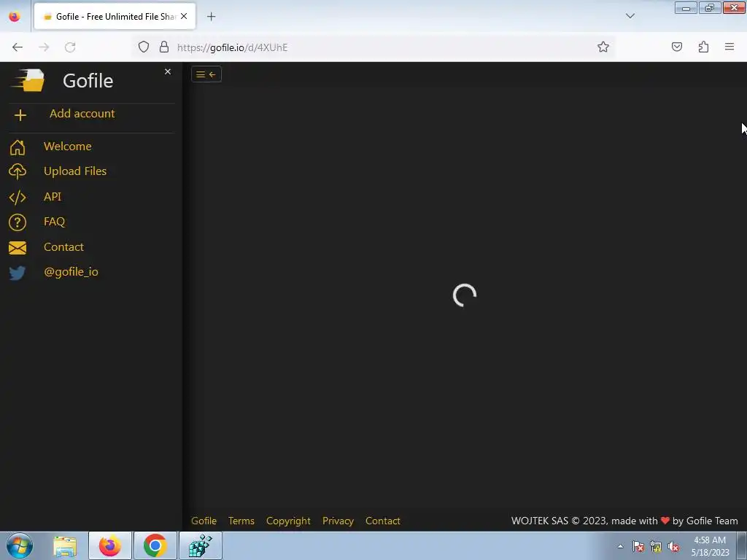Click the Gofile footer link
The height and width of the screenshot is (560, 747).
coord(204,521)
